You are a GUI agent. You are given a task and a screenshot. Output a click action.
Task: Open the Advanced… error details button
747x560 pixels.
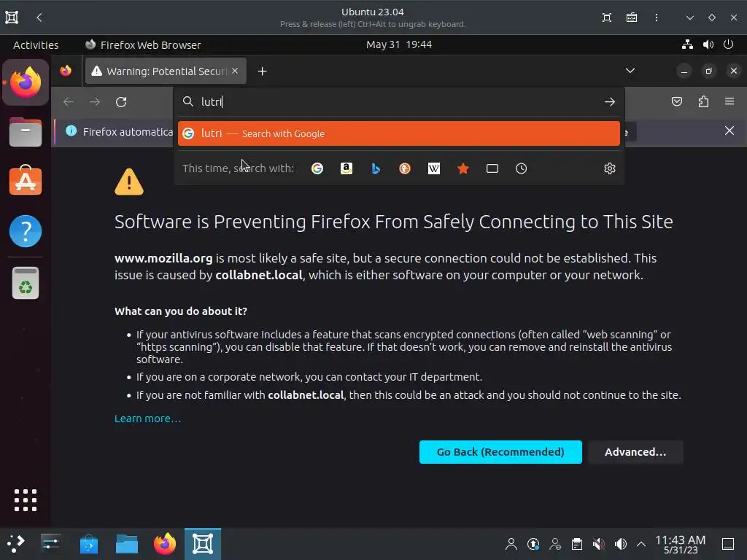[635, 452]
